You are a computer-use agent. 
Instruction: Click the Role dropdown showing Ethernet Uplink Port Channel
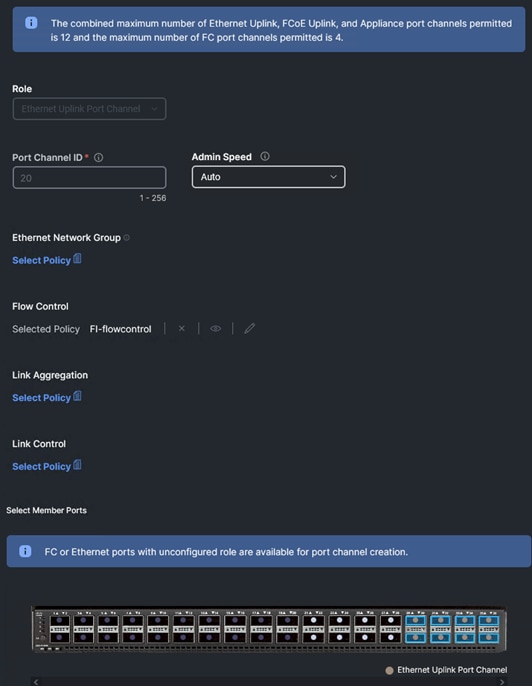89,108
